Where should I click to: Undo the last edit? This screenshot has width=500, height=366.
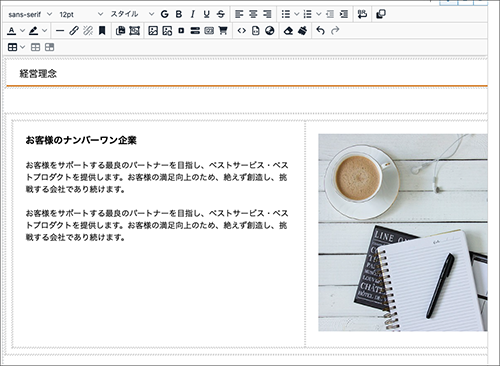(x=320, y=31)
